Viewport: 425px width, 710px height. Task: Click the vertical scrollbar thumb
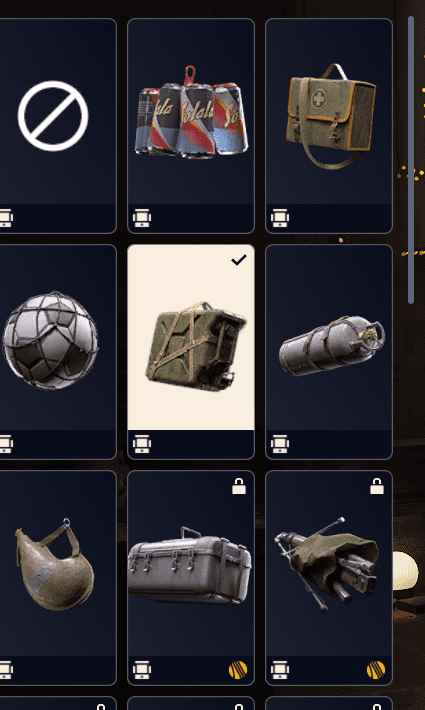coord(411,160)
